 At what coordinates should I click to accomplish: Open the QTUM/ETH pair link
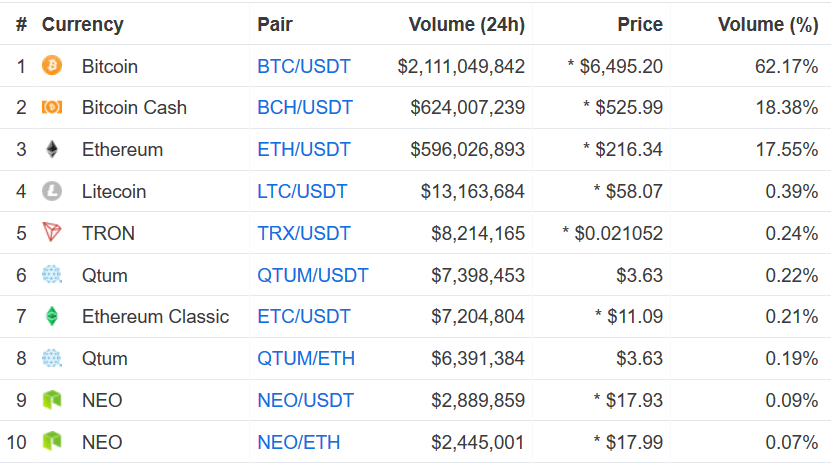pos(306,358)
